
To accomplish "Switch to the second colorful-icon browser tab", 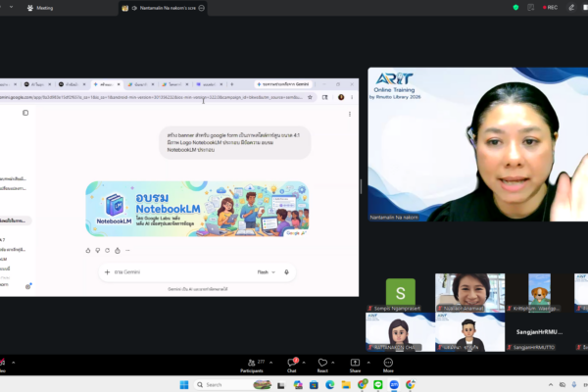I will click(174, 84).
